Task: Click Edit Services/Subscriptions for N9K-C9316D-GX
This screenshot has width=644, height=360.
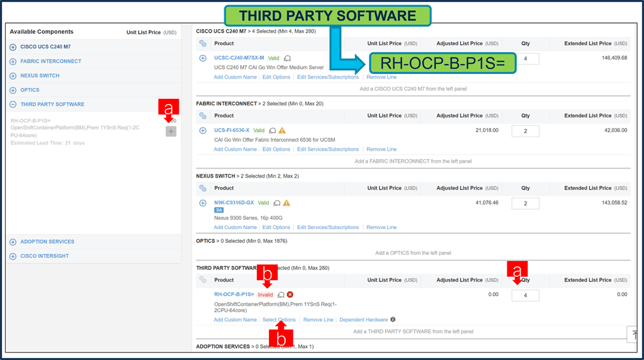Action: [328, 227]
